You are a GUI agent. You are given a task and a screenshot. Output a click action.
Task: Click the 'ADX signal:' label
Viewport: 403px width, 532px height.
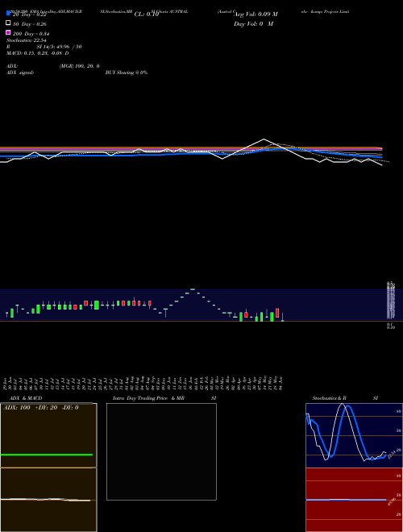[x=20, y=73]
